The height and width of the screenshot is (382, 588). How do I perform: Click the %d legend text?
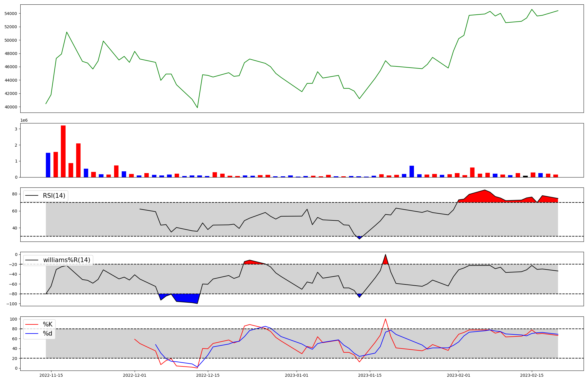coord(47,334)
